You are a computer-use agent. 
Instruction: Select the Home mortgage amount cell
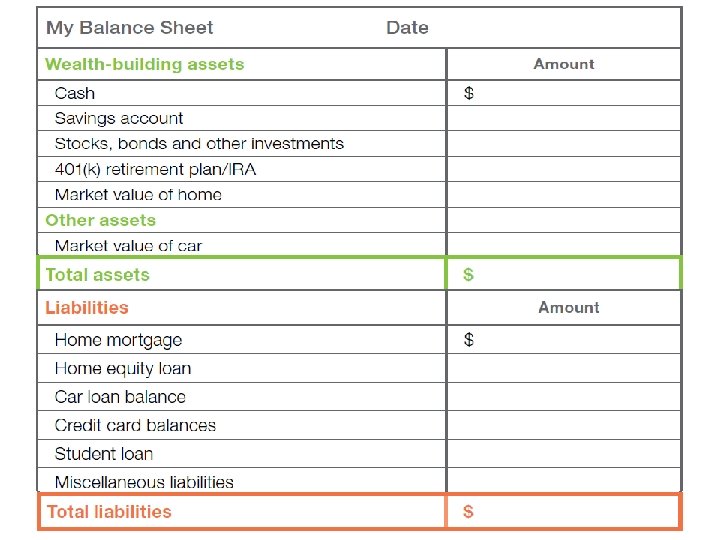click(563, 340)
